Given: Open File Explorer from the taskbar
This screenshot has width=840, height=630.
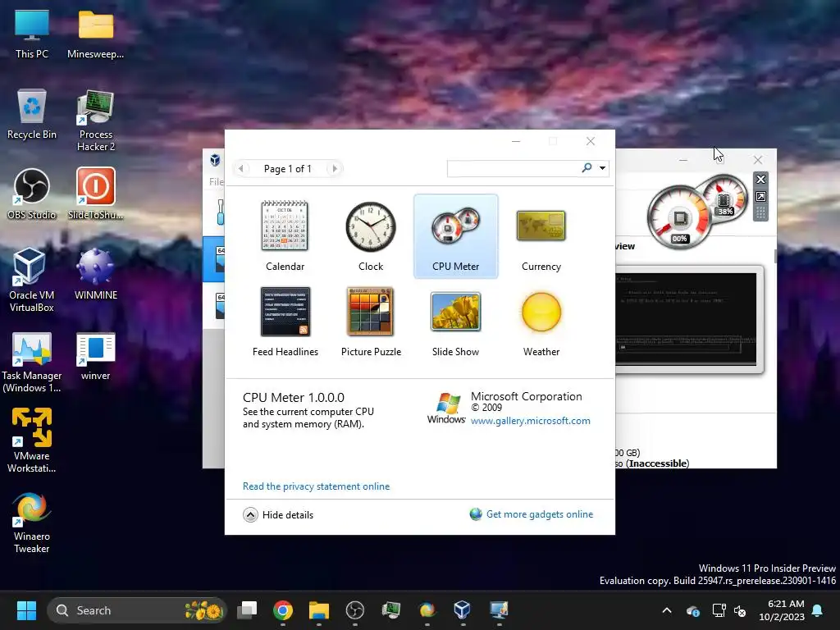Looking at the screenshot, I should [x=319, y=610].
